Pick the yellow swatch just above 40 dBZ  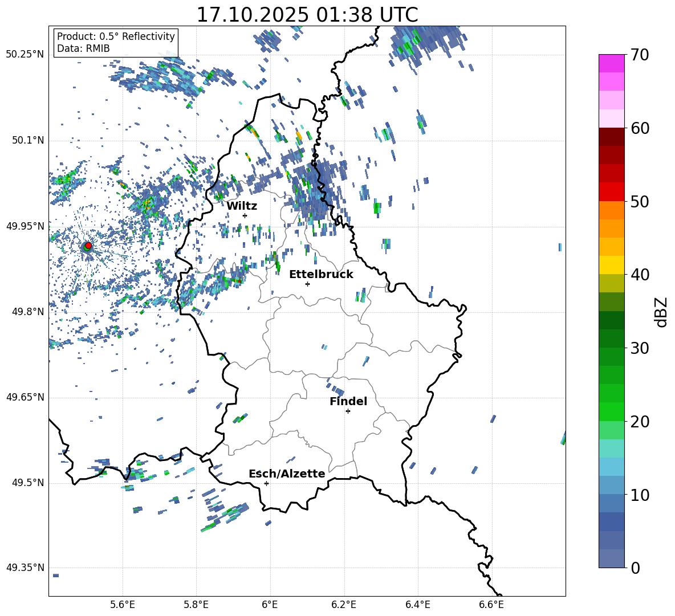click(612, 265)
